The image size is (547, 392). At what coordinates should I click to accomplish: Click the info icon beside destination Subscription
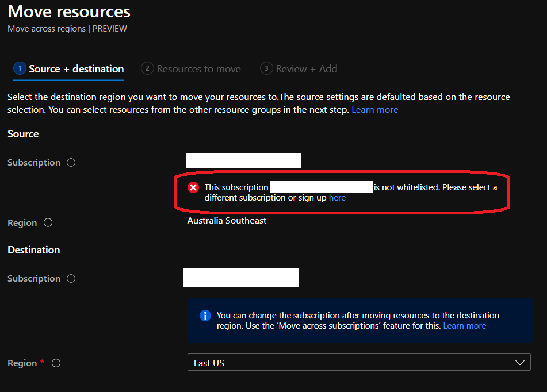tap(71, 279)
